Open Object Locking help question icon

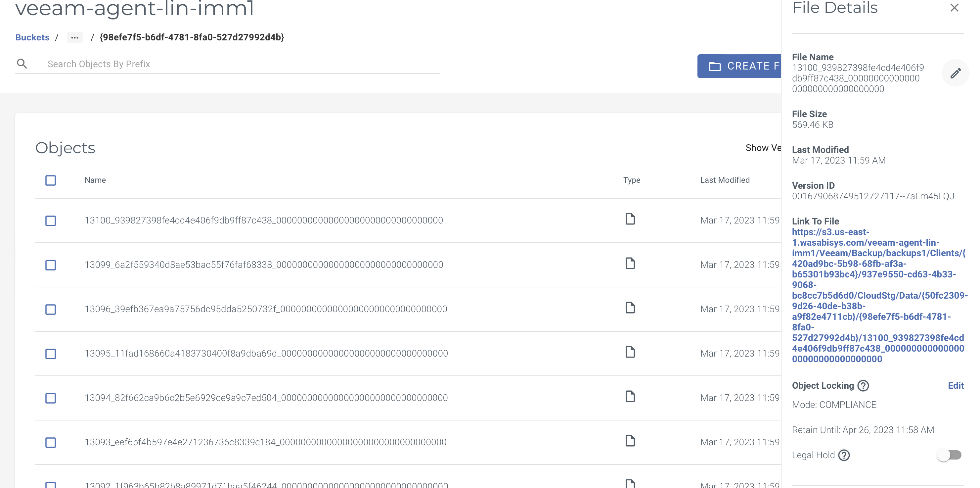coord(863,386)
